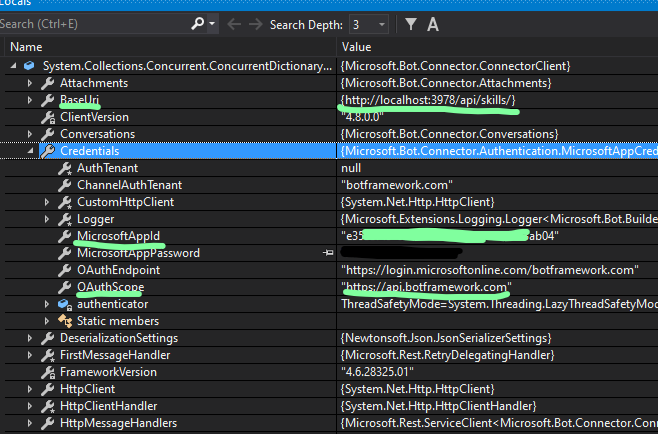Image resolution: width=658 pixels, height=434 pixels.
Task: Click the Static members icon
Action: tap(65, 321)
